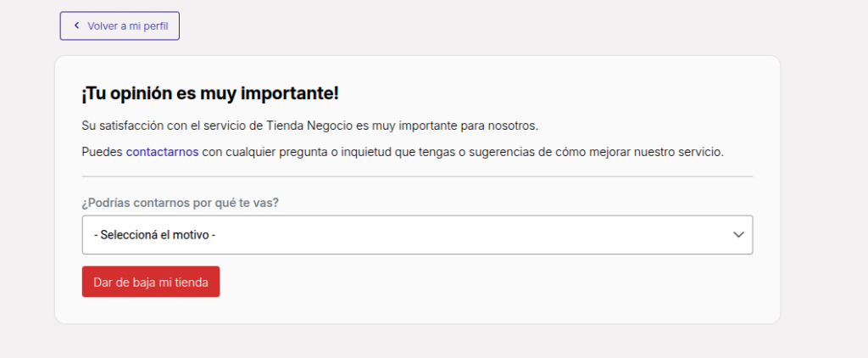Click the red Dar de baja mi tienda button
Screen dimensions: 868x358
pyautogui.click(x=151, y=282)
